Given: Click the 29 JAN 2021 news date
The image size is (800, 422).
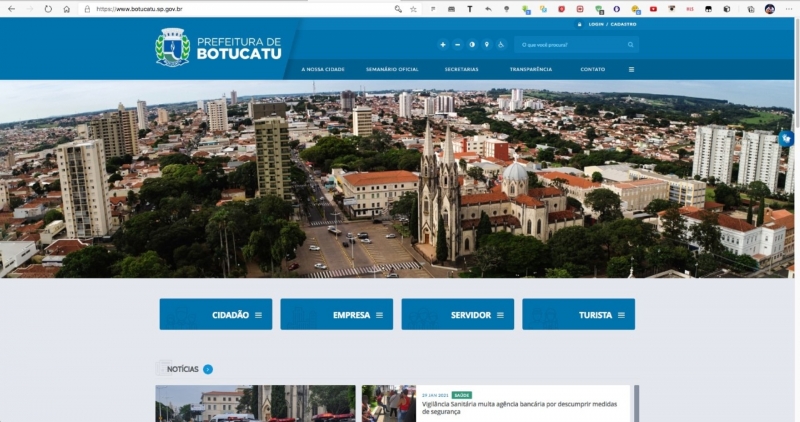Looking at the screenshot, I should click(435, 395).
